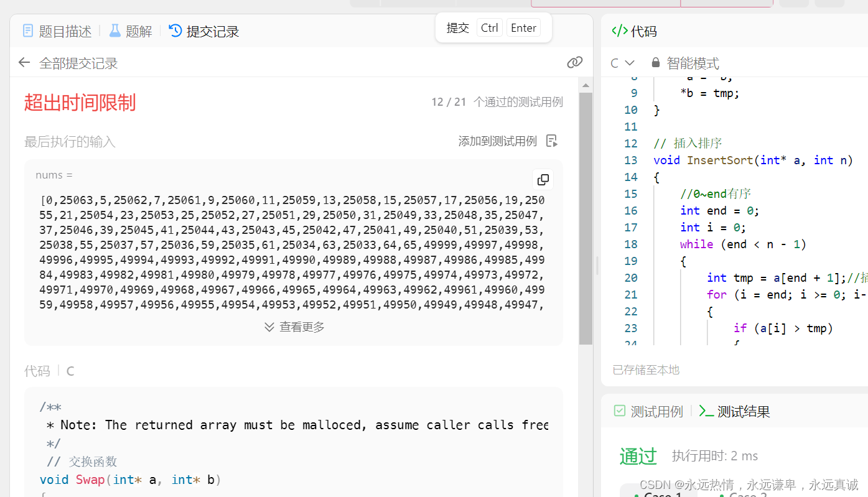This screenshot has width=868, height=497.
Task: Click 已存储至本地 status text
Action: (x=646, y=369)
